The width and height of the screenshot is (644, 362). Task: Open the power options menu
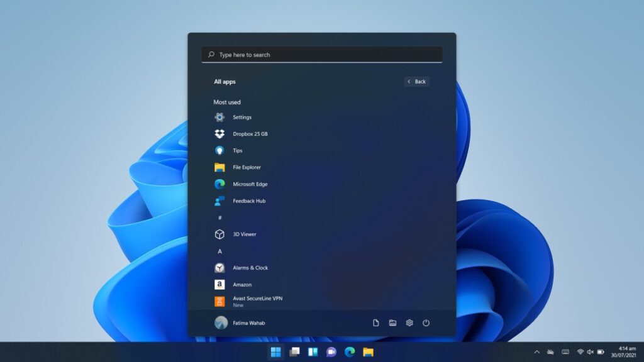tap(426, 322)
